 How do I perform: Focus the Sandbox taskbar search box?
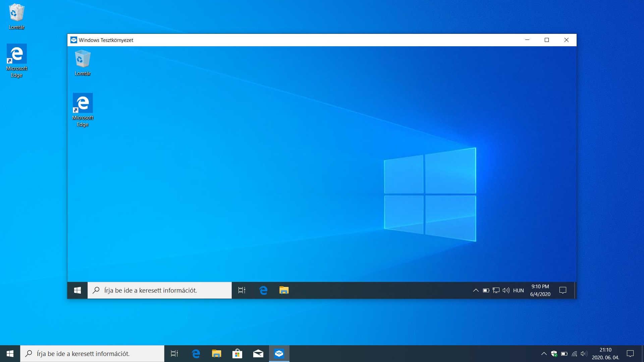[x=160, y=290]
